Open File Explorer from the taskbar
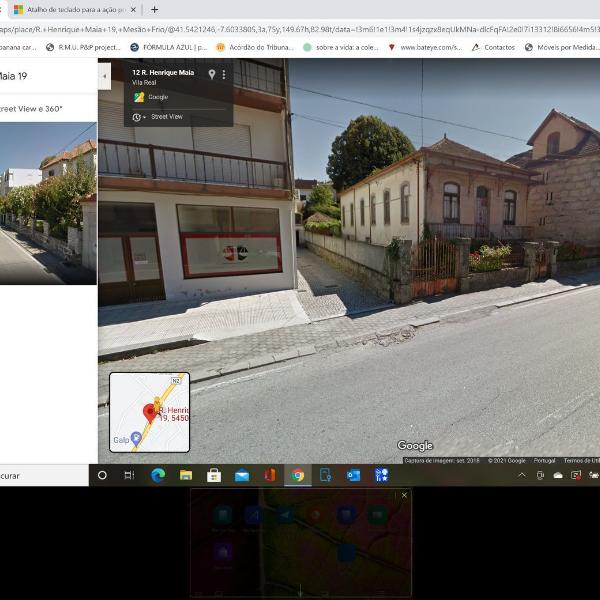The image size is (600, 600). click(x=185, y=476)
